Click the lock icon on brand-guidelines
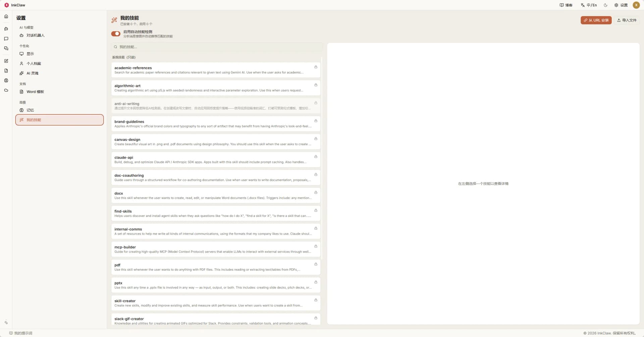644x337 pixels. [316, 121]
